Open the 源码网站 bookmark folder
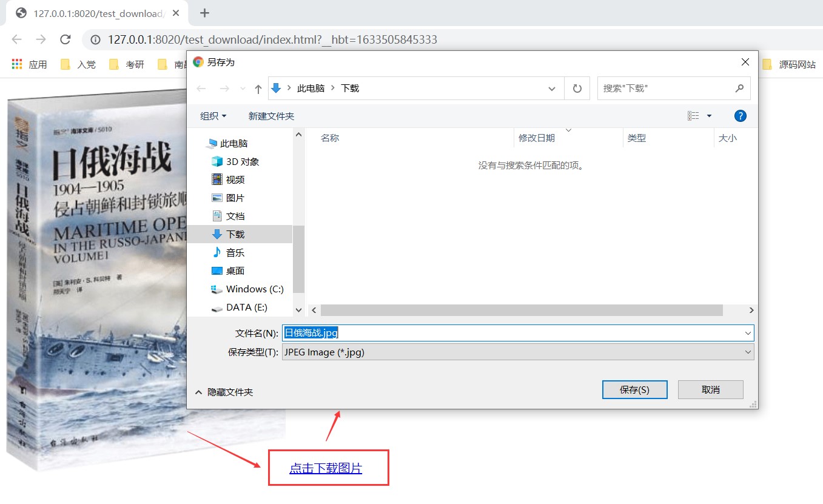The width and height of the screenshot is (823, 504). click(789, 64)
